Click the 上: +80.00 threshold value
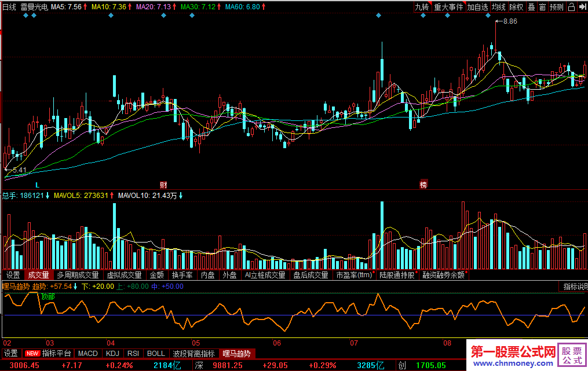This screenshot has height=371, width=588. pyautogui.click(x=133, y=286)
